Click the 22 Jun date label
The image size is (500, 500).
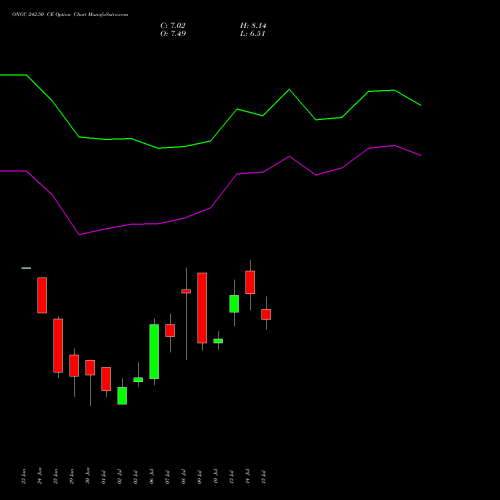point(23,476)
